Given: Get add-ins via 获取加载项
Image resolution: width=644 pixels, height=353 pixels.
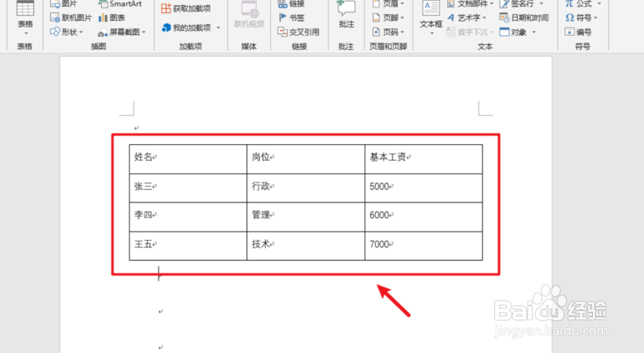Looking at the screenshot, I should (188, 8).
